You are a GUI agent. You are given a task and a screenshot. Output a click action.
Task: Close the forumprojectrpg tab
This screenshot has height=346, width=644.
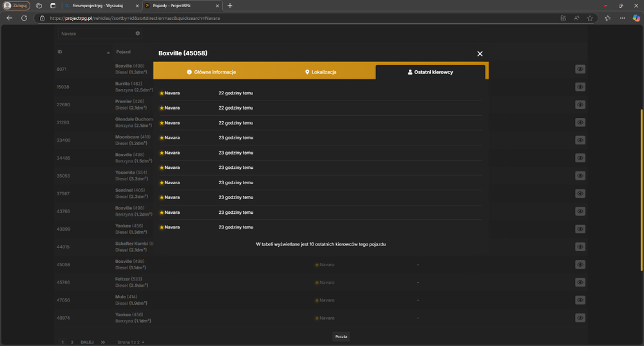tap(137, 6)
